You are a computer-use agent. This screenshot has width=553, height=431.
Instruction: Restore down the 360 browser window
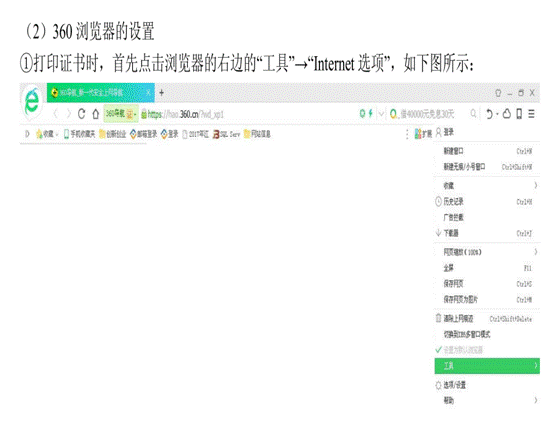521,93
